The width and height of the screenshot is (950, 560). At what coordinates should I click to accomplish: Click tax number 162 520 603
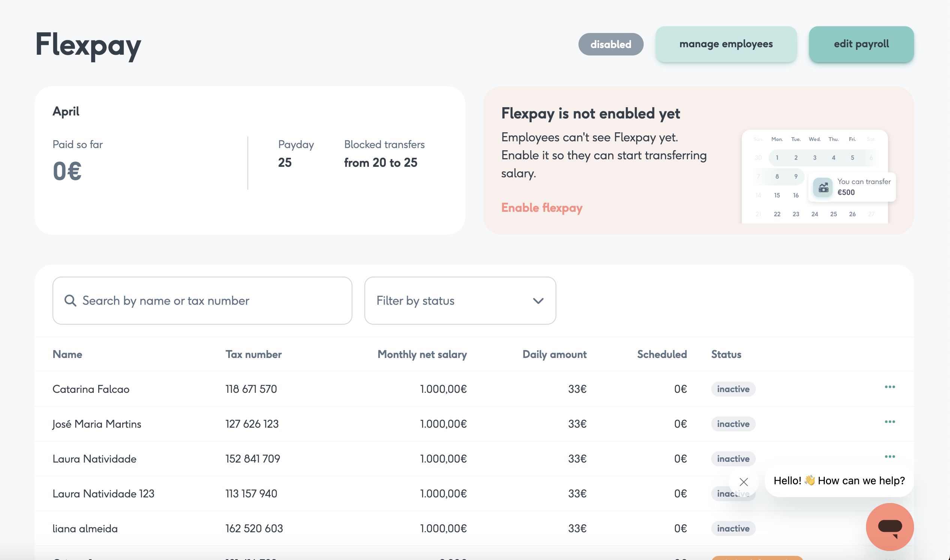click(255, 528)
